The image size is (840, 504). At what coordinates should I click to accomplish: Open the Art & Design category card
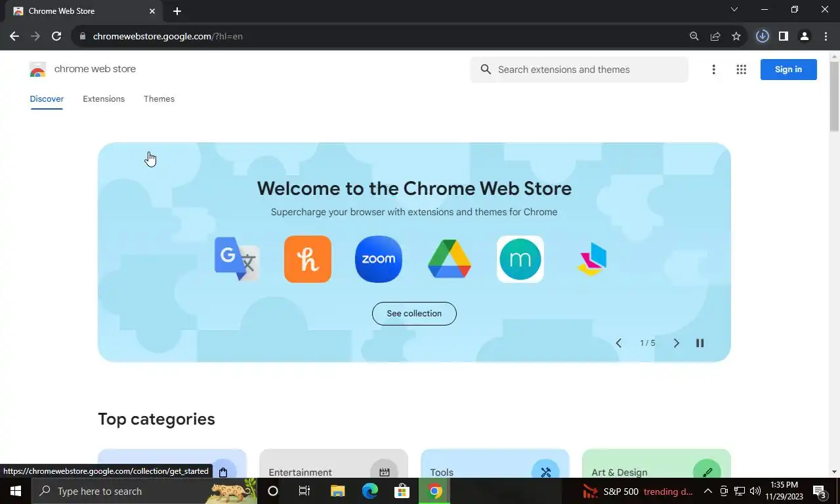click(656, 463)
